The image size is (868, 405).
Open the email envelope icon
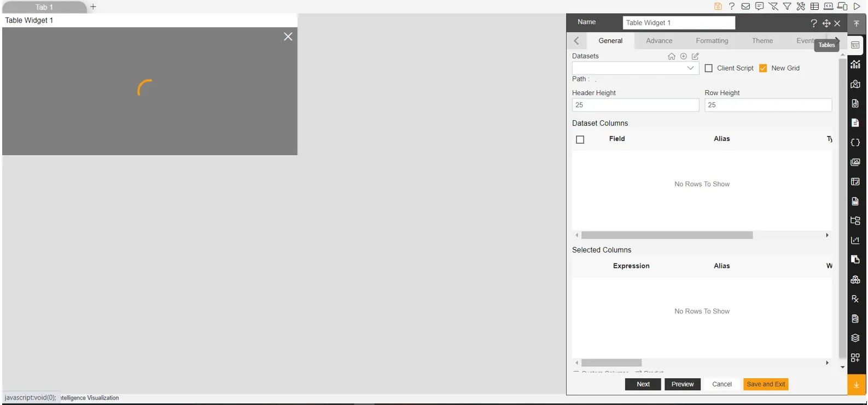[x=745, y=7]
